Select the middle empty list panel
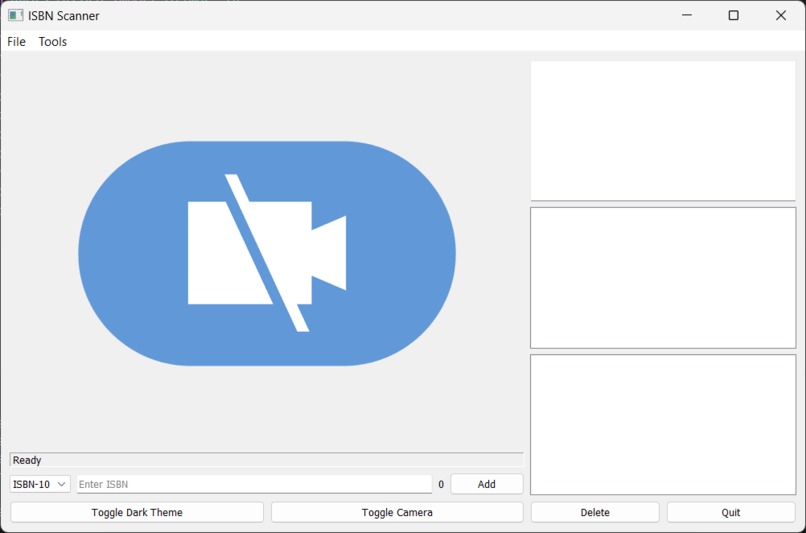The image size is (806, 533). (663, 278)
